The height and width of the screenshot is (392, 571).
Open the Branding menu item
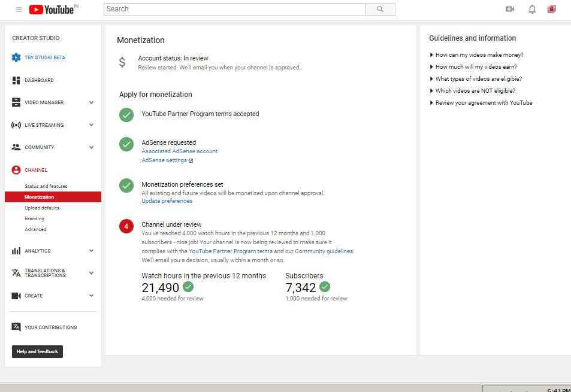34,218
